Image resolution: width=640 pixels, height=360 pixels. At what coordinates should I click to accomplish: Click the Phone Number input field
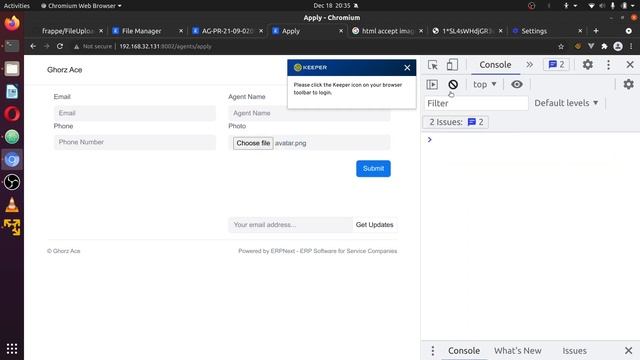[135, 142]
